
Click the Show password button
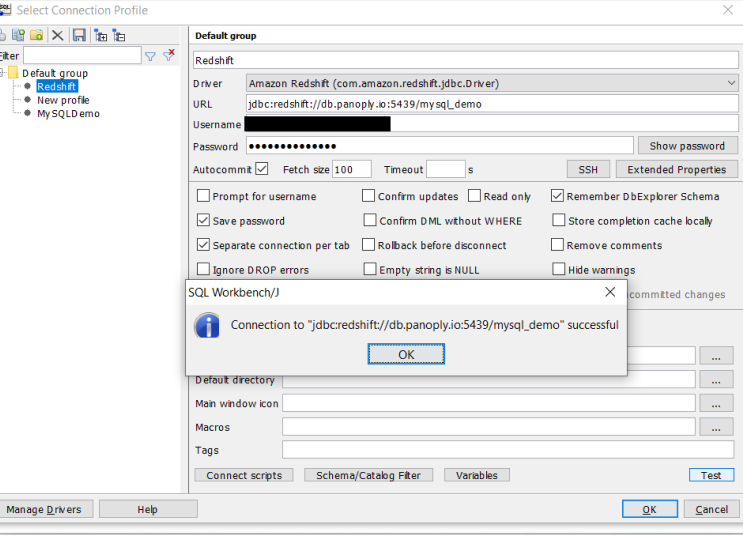point(687,146)
